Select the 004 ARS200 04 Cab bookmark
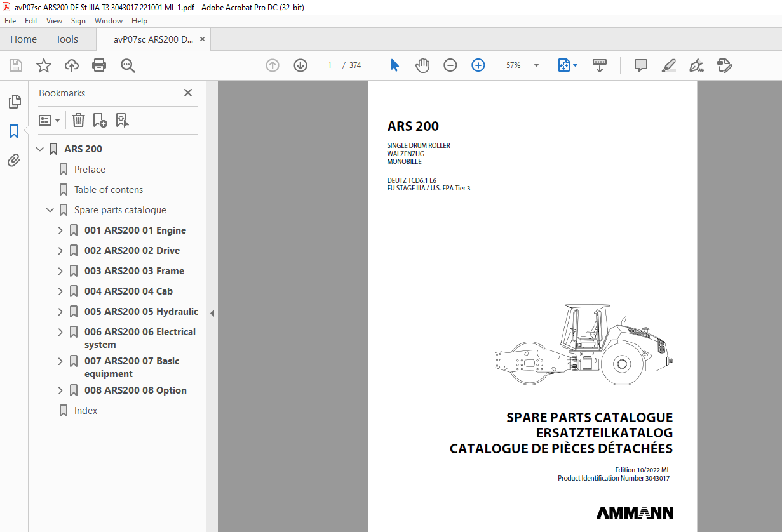This screenshot has width=782, height=532. coord(128,291)
